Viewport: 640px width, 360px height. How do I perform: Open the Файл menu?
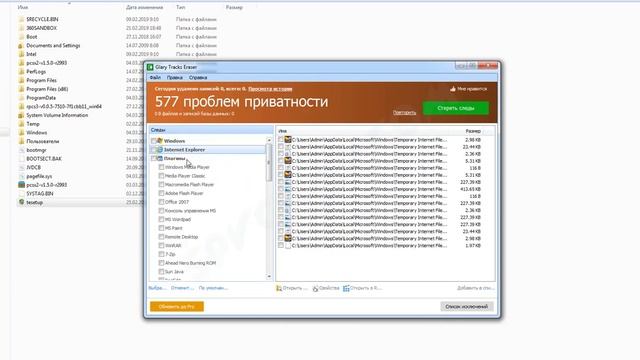pos(155,78)
